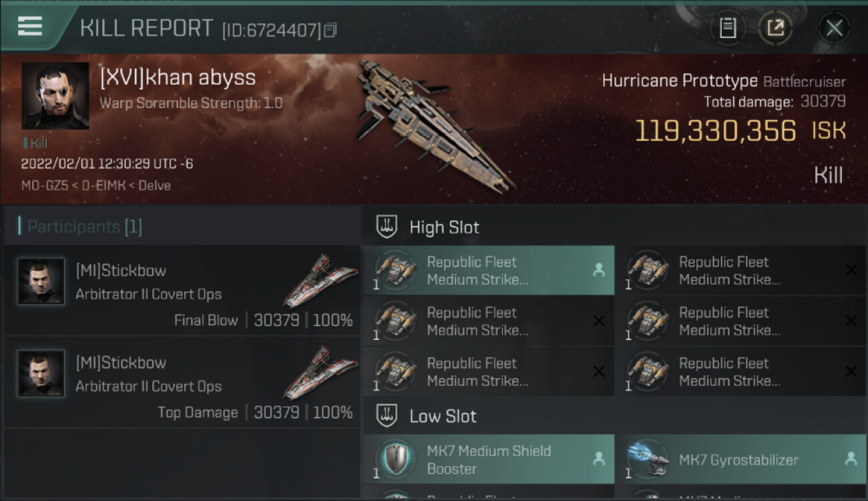Click the High Slot section icon
868x501 pixels.
[387, 226]
